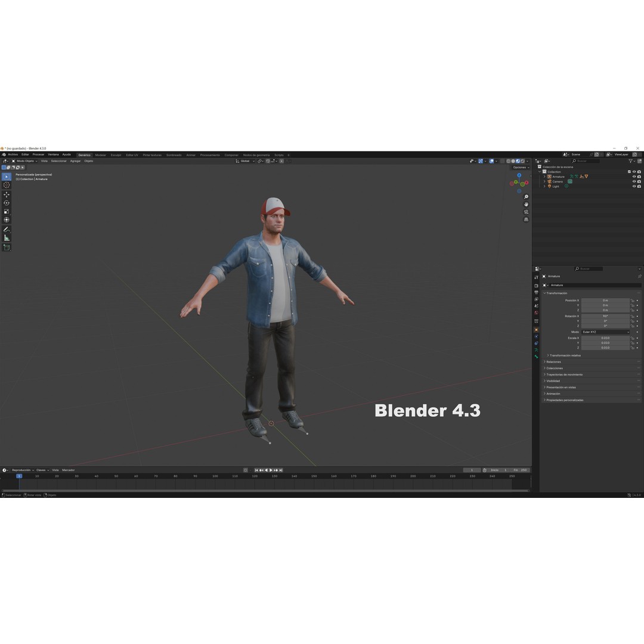Click the blue Z axis on the navigation gizmo
This screenshot has width=644, height=644.
click(519, 175)
